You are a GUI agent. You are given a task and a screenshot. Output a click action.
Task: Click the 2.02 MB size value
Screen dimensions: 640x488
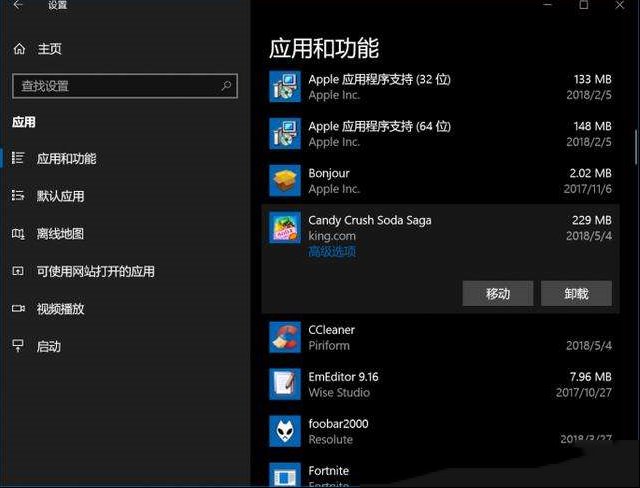591,173
